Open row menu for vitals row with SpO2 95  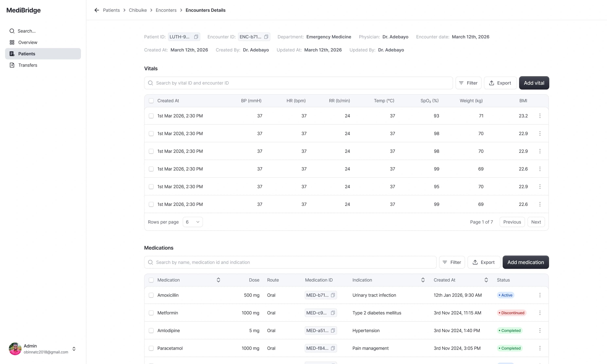click(540, 187)
